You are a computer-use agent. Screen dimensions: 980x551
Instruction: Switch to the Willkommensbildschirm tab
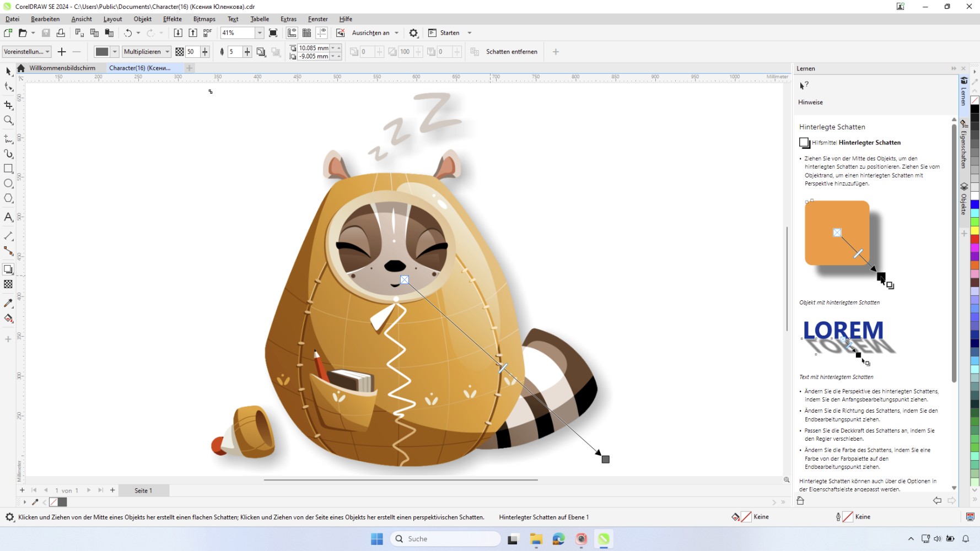[62, 68]
